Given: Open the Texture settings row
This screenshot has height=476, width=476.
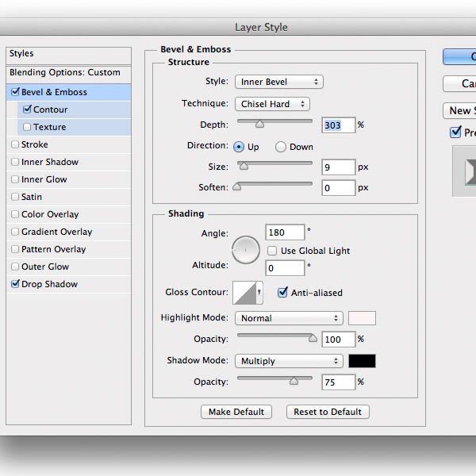Looking at the screenshot, I should click(x=74, y=127).
